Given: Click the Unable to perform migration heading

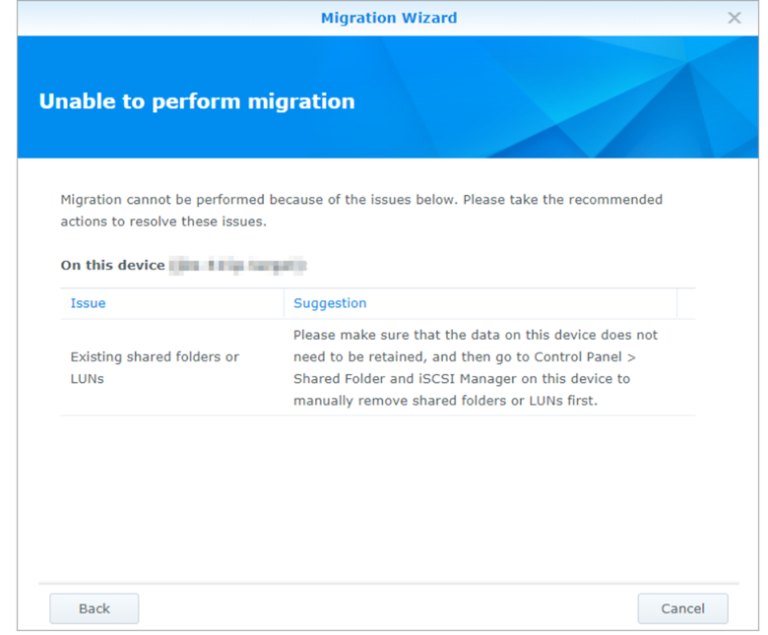Looking at the screenshot, I should click(x=196, y=101).
